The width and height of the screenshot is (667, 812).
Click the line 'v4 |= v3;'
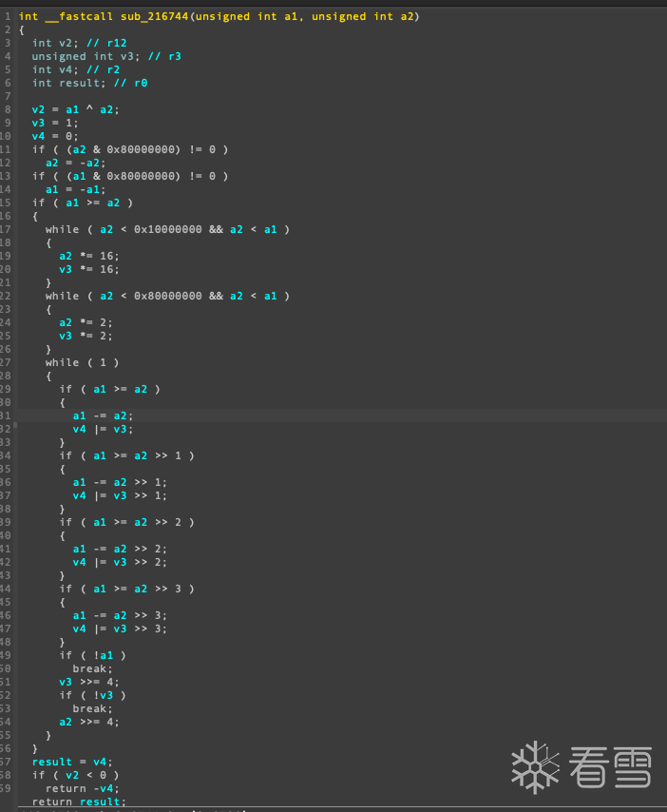click(103, 430)
